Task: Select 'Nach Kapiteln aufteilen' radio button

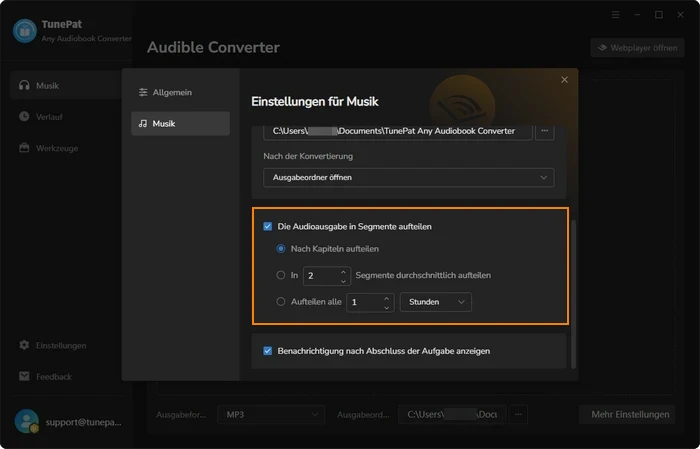Action: point(281,249)
